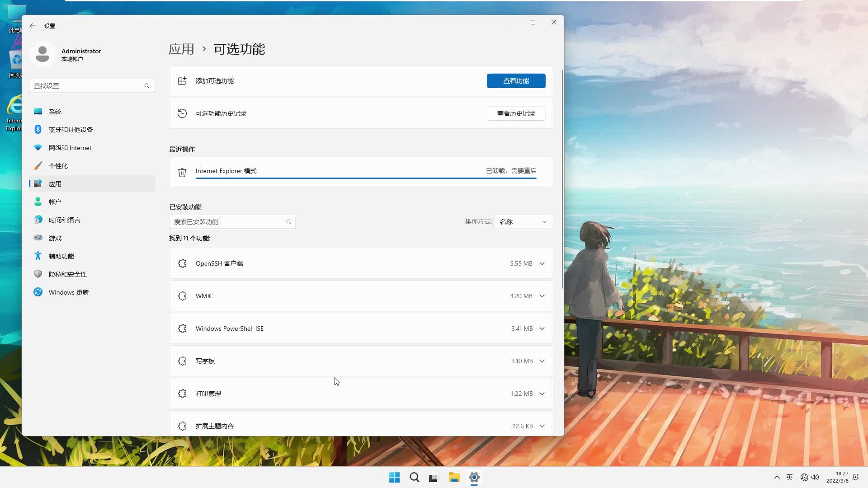
Task: Click the search magnifier in 查找设置
Action: tap(147, 86)
